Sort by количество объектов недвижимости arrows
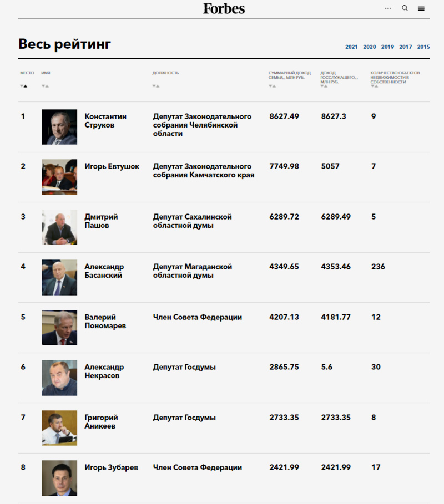Image resolution: width=444 pixels, height=504 pixels. [x=374, y=86]
